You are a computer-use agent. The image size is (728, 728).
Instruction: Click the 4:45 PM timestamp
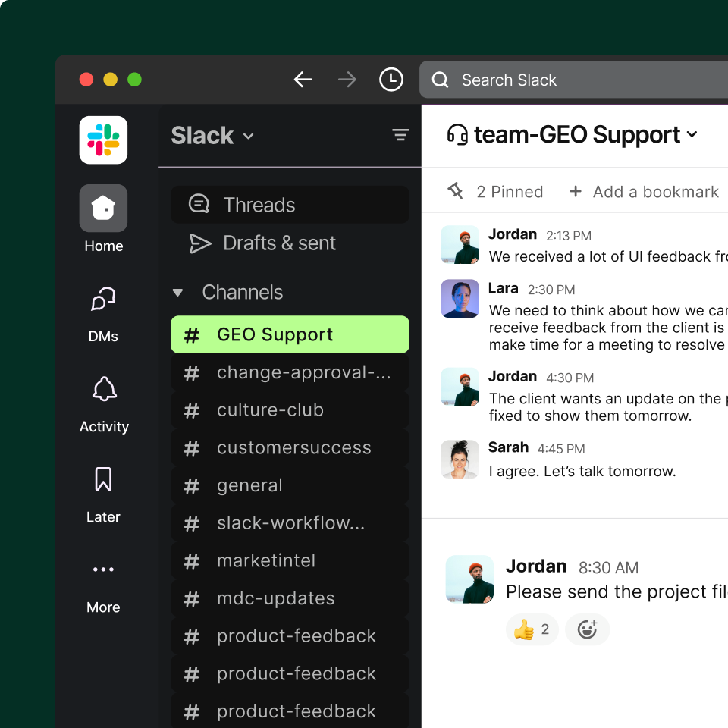pyautogui.click(x=561, y=448)
